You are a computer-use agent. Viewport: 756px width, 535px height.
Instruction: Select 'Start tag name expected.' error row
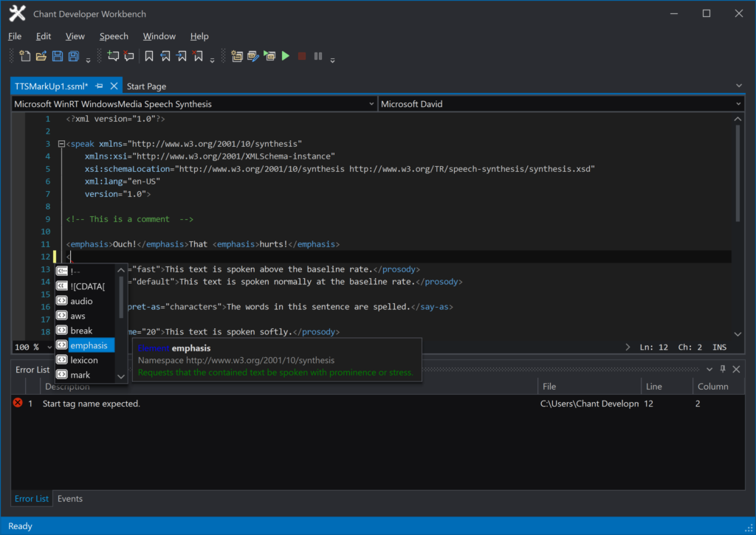point(378,404)
